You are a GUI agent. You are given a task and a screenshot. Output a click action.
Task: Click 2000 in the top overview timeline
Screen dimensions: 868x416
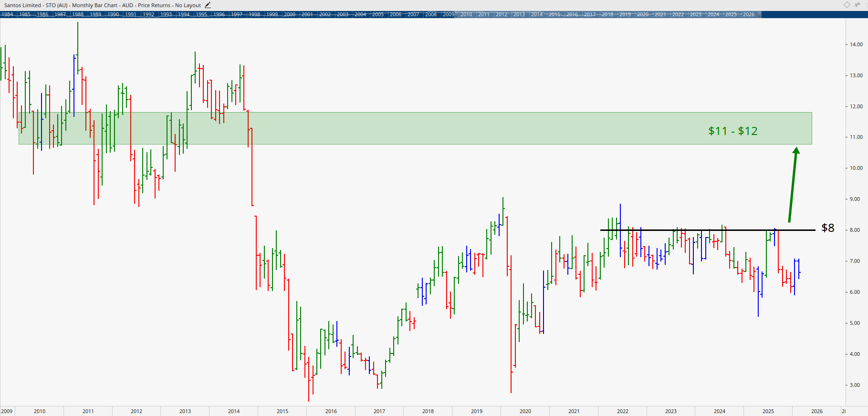point(290,14)
